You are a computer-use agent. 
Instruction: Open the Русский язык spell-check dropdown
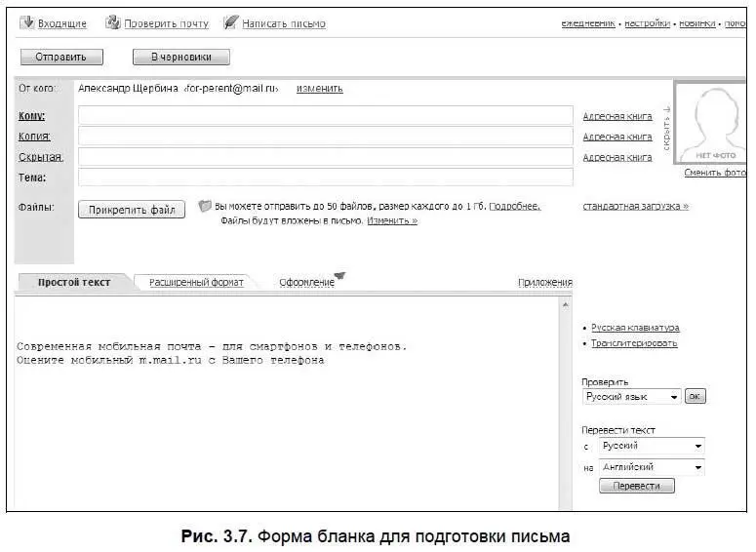(631, 397)
